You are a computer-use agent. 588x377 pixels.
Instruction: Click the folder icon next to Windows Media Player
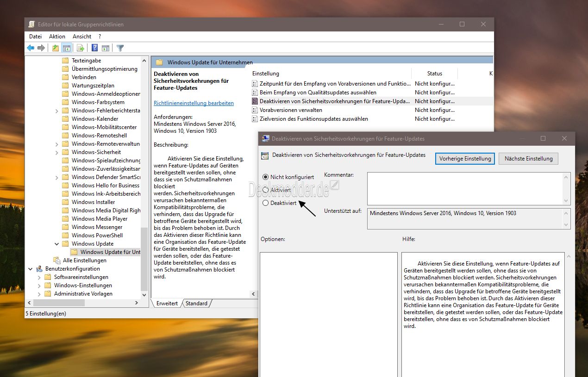point(65,219)
